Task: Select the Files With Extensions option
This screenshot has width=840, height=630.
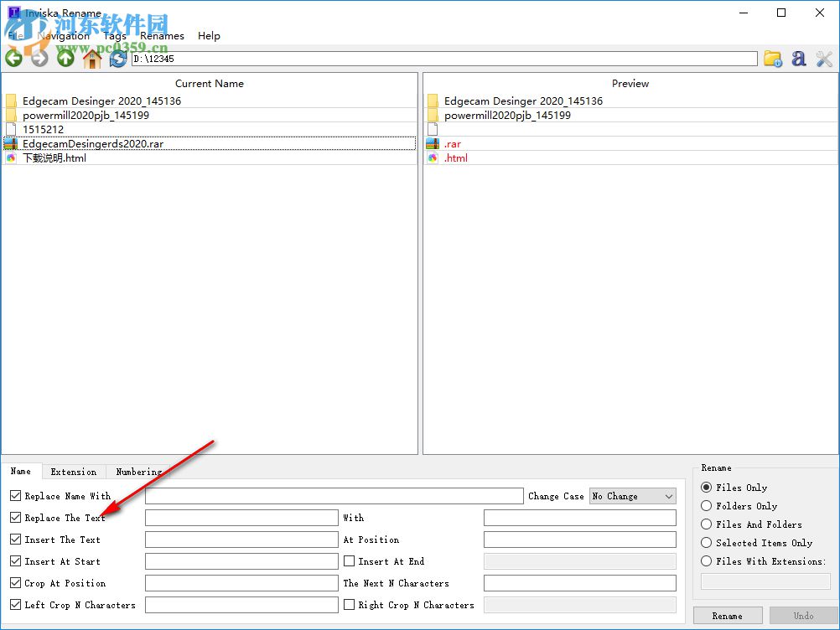Action: (x=707, y=561)
